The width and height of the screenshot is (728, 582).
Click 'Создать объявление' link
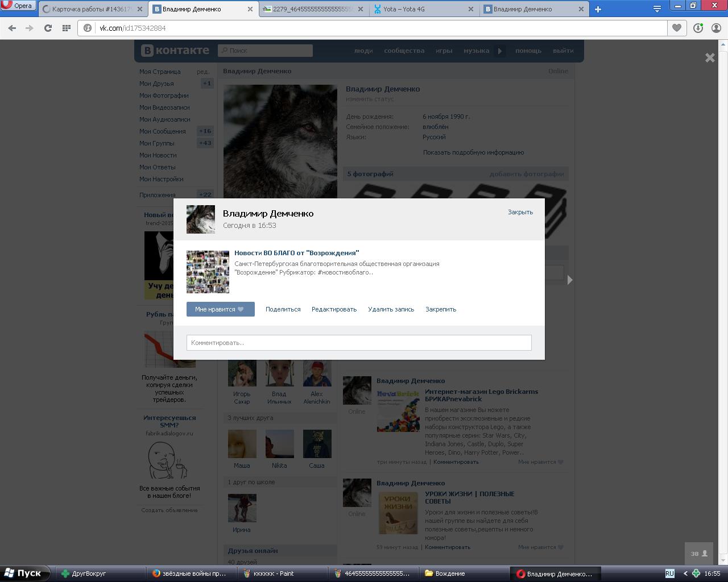click(x=169, y=510)
